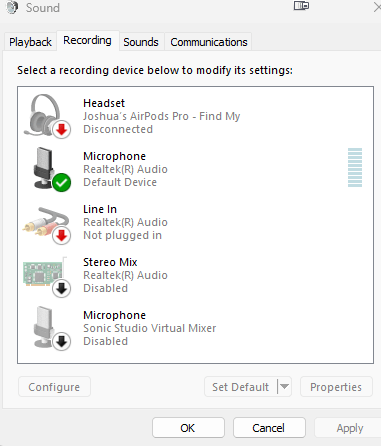Select the Recording tab
The image size is (381, 446).
tap(88, 40)
